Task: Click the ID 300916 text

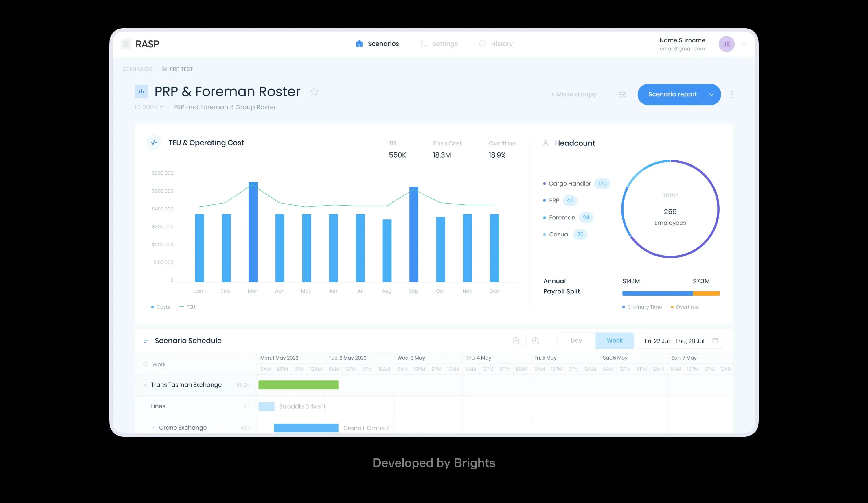Action: click(149, 107)
